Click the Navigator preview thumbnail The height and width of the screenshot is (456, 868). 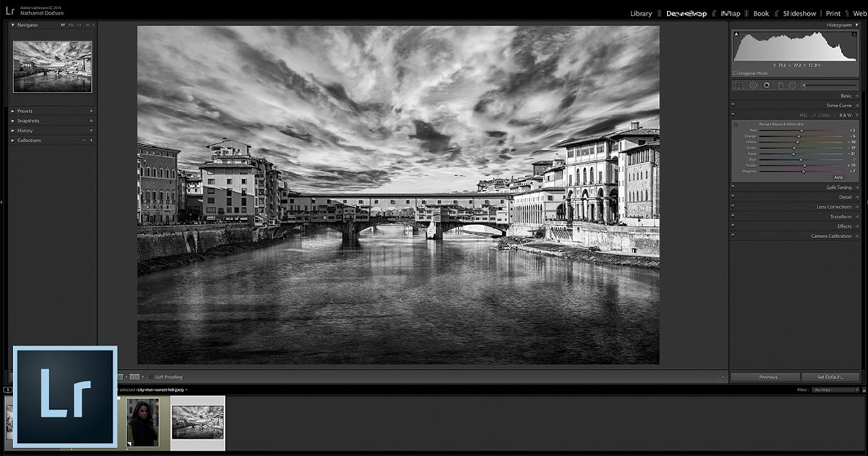(53, 67)
